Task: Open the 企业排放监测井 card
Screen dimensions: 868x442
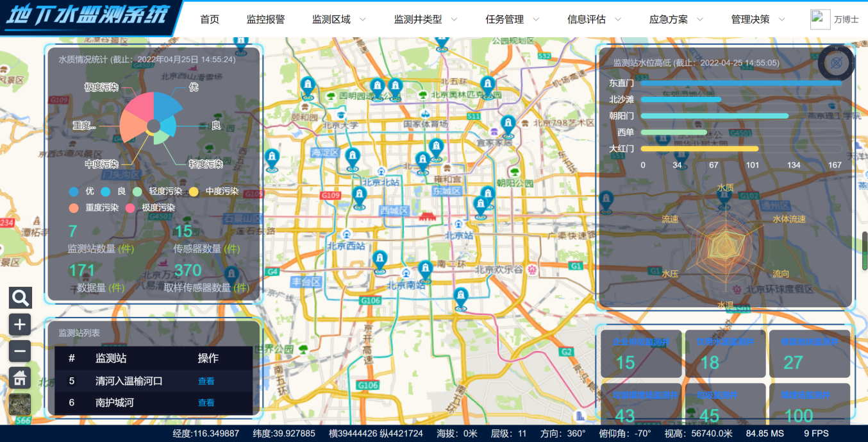Action: coord(640,353)
